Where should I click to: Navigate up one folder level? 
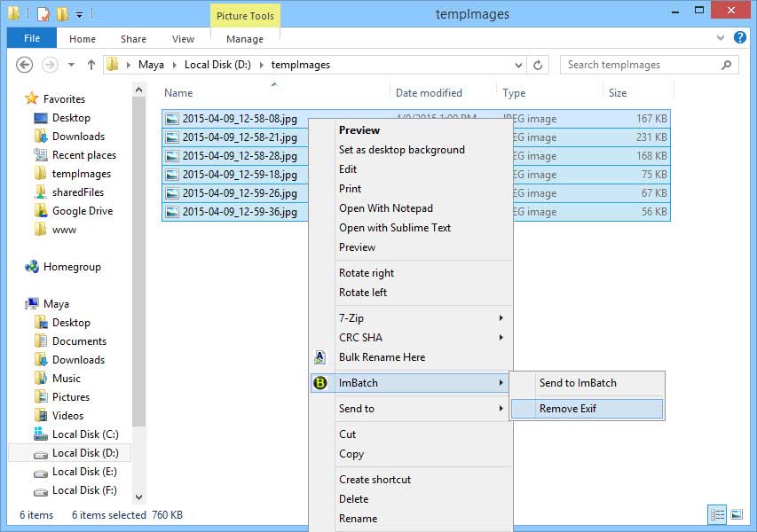pos(91,64)
